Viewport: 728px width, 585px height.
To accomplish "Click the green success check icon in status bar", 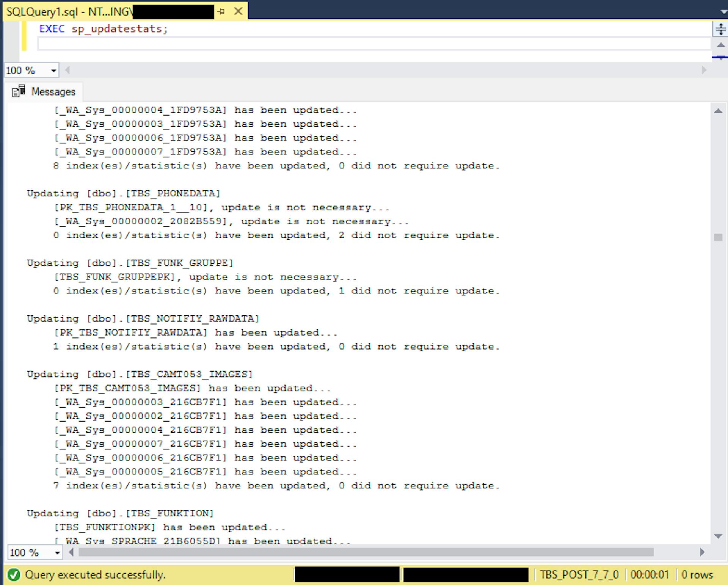I will click(14, 575).
